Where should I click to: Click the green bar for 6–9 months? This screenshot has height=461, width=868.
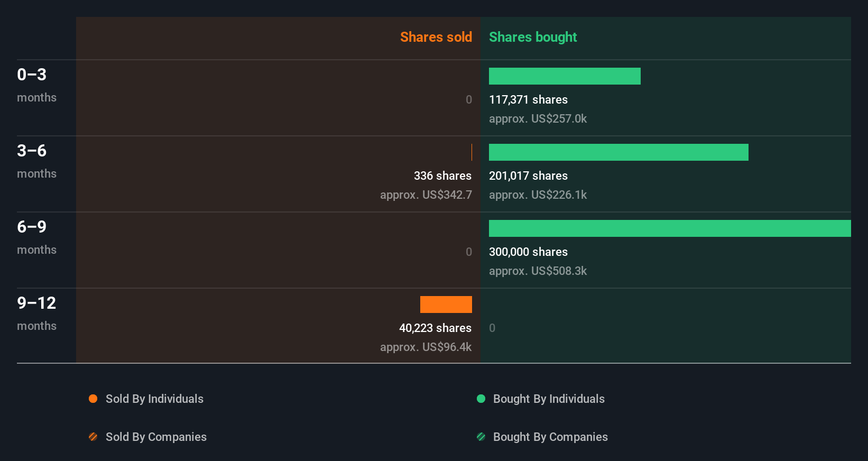(x=670, y=228)
